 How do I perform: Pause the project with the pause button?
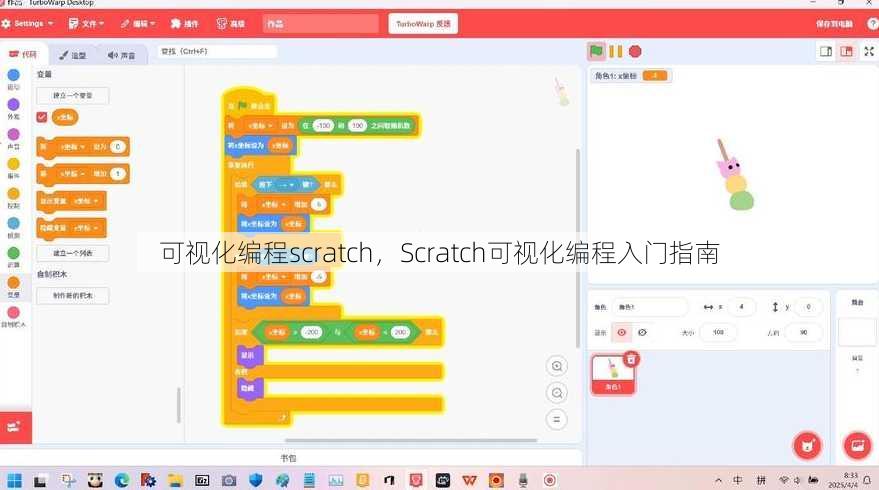coord(616,52)
